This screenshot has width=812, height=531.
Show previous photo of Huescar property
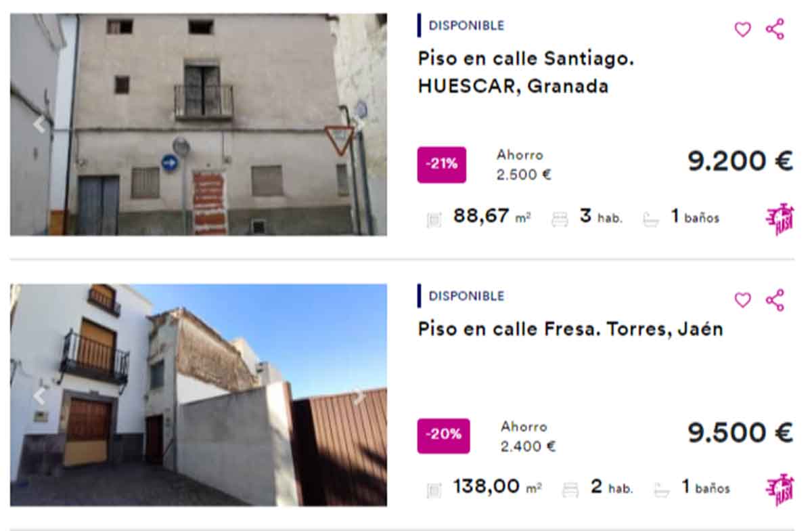(x=39, y=125)
